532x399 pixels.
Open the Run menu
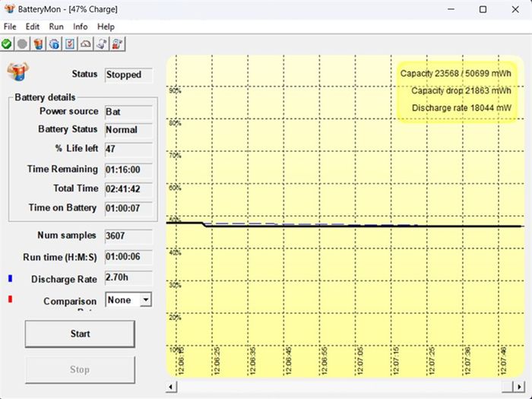click(x=56, y=27)
